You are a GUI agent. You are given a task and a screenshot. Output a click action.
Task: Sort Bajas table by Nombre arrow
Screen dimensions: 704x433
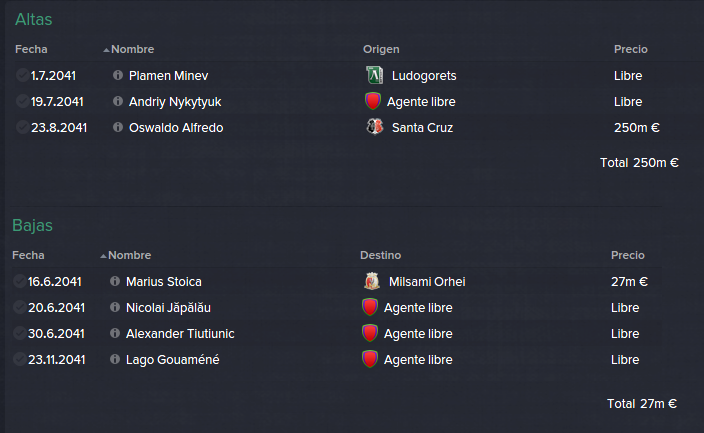103,256
